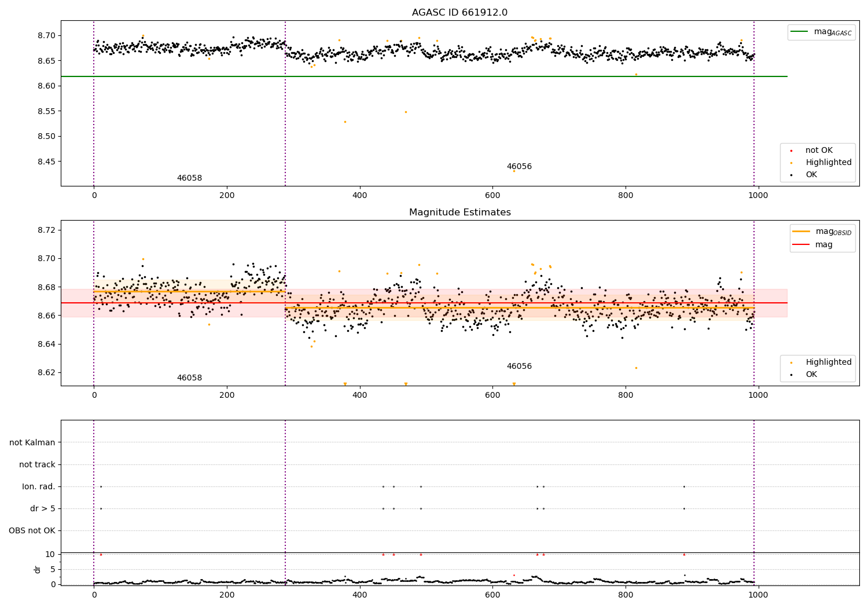Click the 'Highlighted' legend entry in top plot
Screen dimensions: 868x608
pos(821,163)
